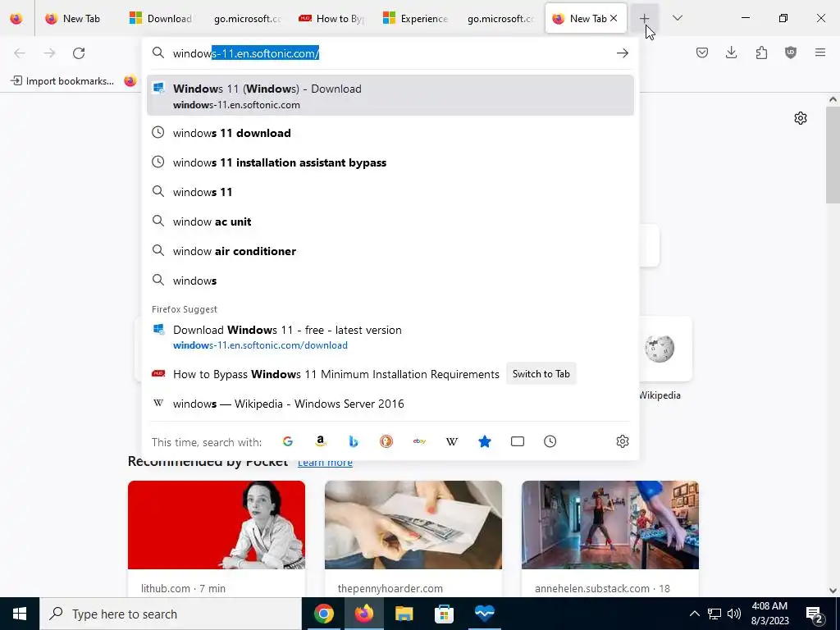Expand the list all tabs chevron
The image size is (840, 630).
click(677, 18)
